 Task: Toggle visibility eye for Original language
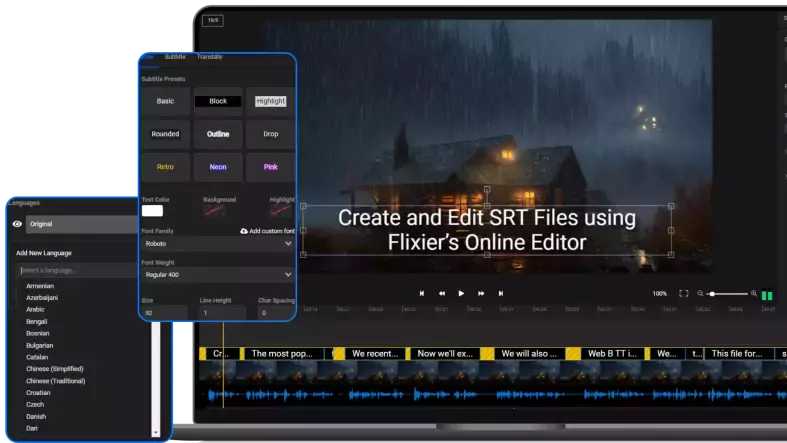17,225
